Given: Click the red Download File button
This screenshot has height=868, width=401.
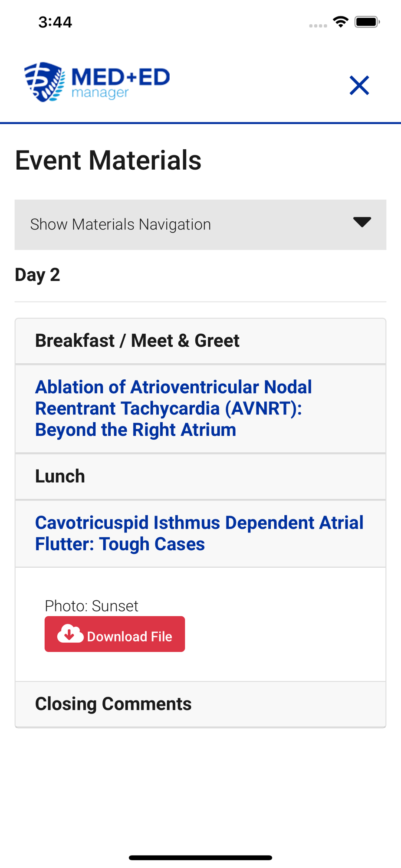Looking at the screenshot, I should point(115,634).
